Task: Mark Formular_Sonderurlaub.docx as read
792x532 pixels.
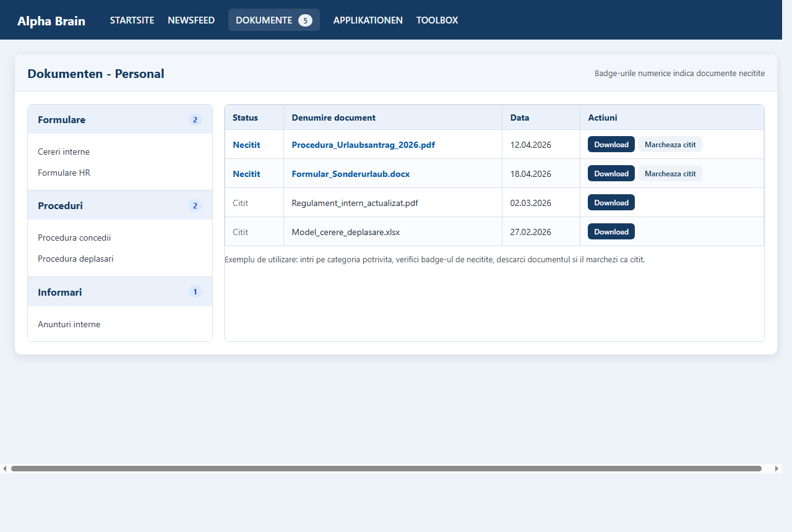Action: [670, 173]
